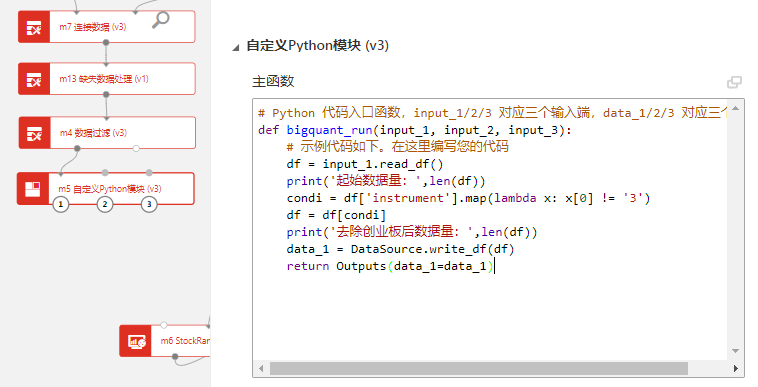Click scroll up arrow of code editor

(735, 108)
